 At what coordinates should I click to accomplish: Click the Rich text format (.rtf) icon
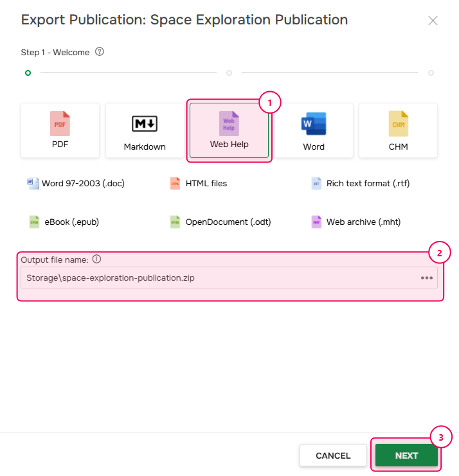316,183
